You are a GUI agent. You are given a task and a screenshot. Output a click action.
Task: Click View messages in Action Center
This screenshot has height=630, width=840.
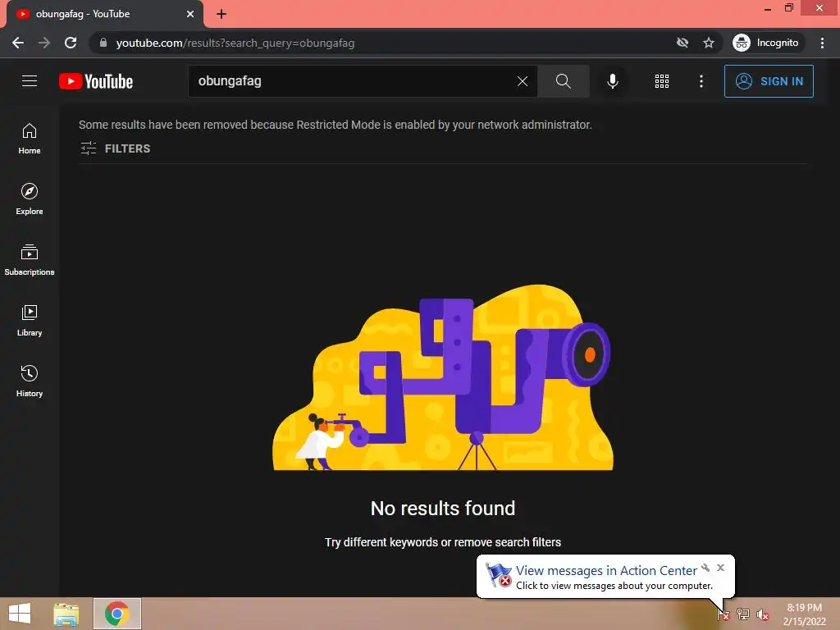(606, 571)
